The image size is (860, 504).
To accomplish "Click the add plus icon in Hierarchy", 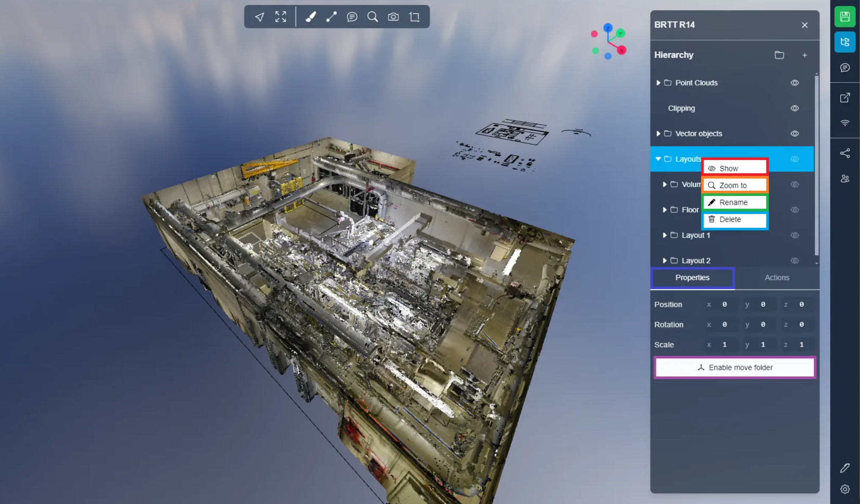I will click(x=805, y=55).
